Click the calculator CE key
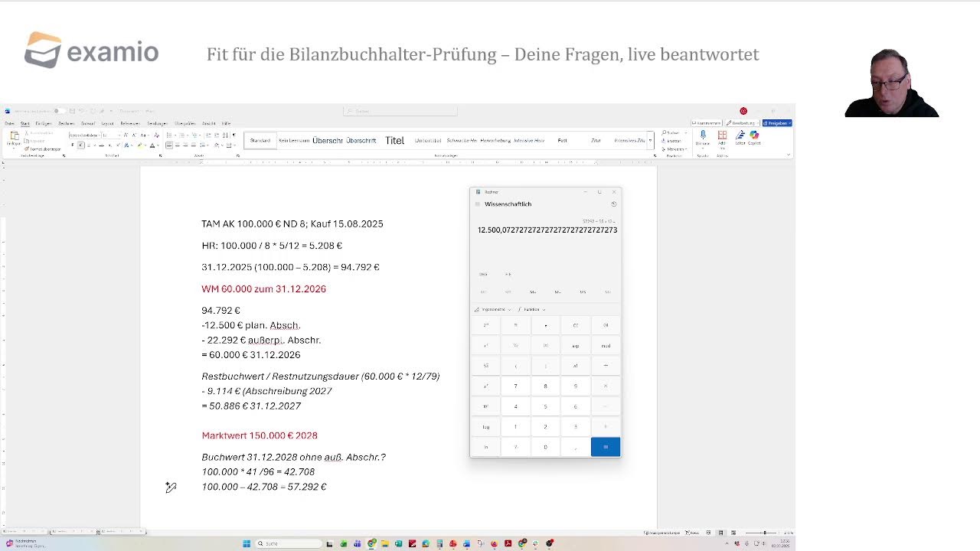Image resolution: width=980 pixels, height=551 pixels. click(x=576, y=325)
